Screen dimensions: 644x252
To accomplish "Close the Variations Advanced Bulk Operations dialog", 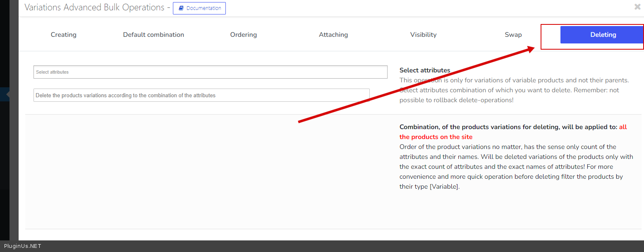I will (x=637, y=7).
